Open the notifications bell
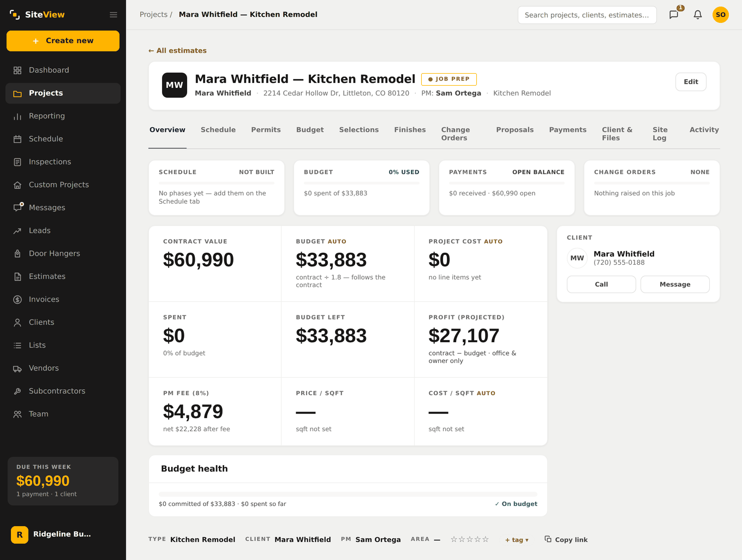Viewport: 742px width, 560px height. click(698, 15)
